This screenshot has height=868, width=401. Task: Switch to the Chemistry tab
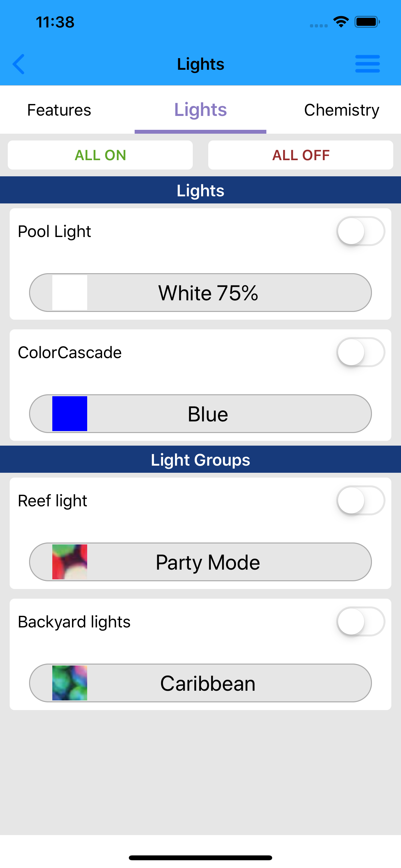342,110
